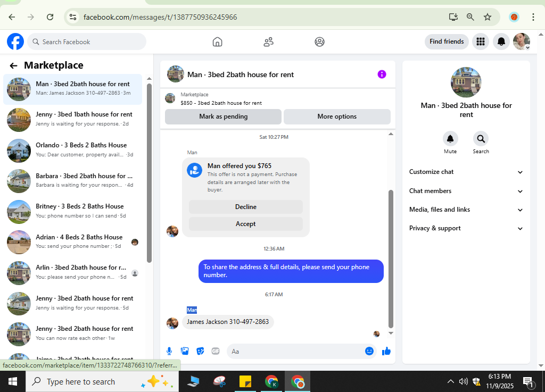Click the install app icon in address bar

(453, 17)
